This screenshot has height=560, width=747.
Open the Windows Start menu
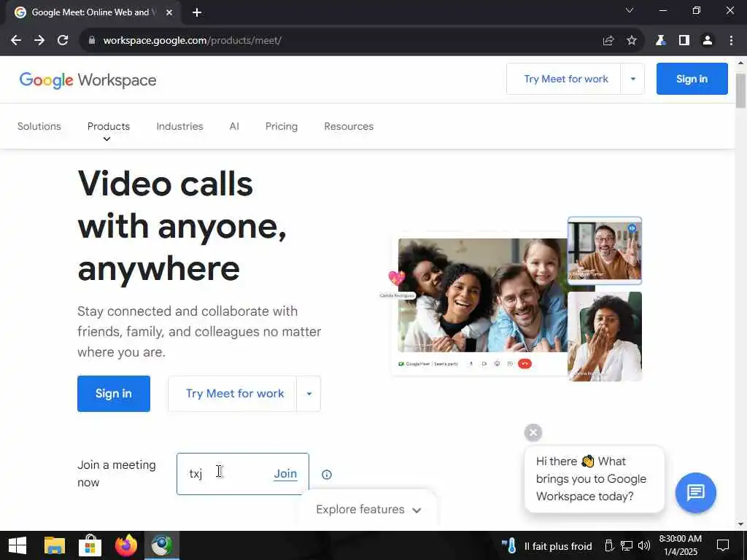pyautogui.click(x=18, y=545)
